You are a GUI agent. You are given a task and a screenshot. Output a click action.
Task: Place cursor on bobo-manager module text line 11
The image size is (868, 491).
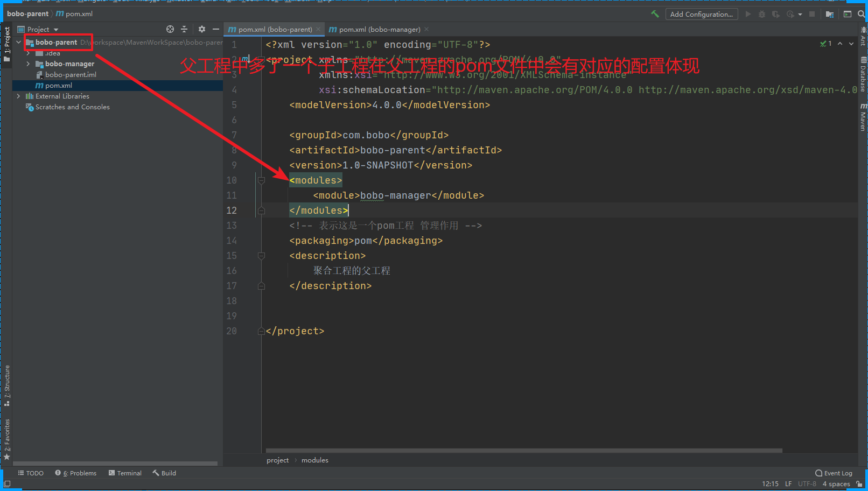point(395,195)
